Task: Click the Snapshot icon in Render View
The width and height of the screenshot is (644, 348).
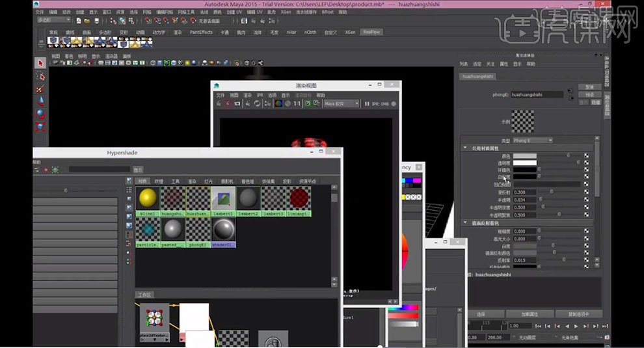Action: tap(237, 103)
